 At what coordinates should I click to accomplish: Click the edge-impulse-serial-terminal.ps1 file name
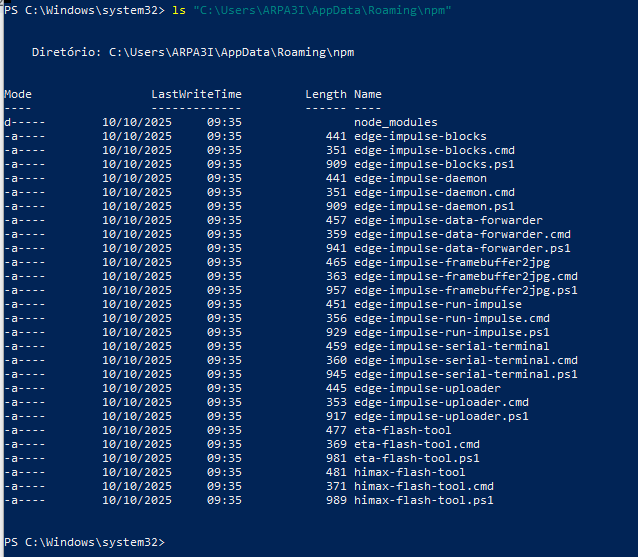point(466,374)
